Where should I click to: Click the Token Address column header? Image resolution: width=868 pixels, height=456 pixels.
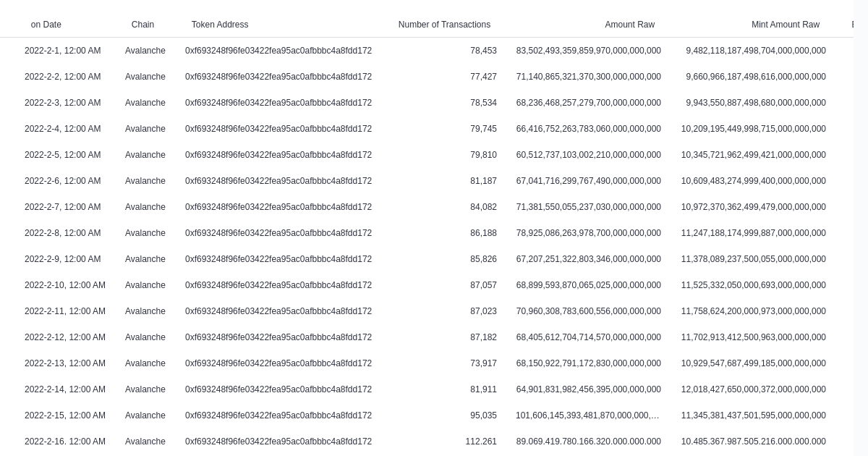pos(220,25)
